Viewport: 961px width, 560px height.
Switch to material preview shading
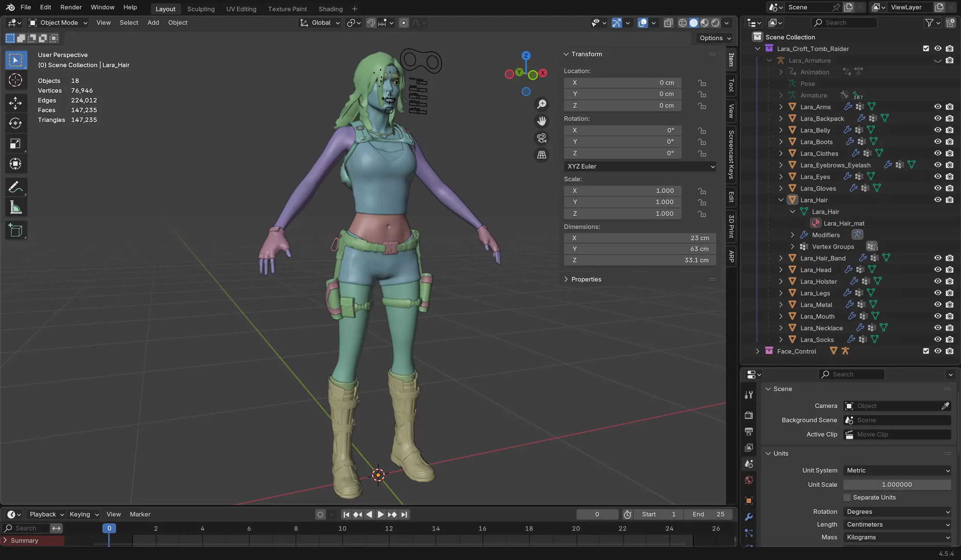[x=705, y=23]
